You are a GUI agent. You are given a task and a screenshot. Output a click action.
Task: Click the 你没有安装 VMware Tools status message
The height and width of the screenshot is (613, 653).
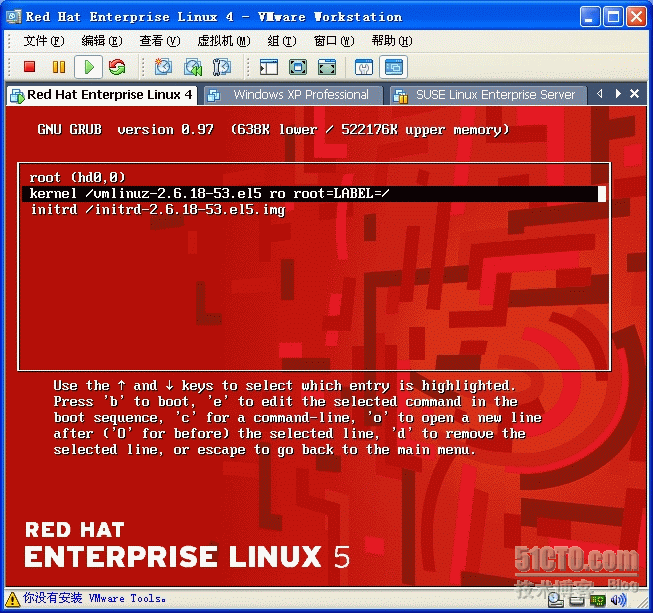pos(95,598)
